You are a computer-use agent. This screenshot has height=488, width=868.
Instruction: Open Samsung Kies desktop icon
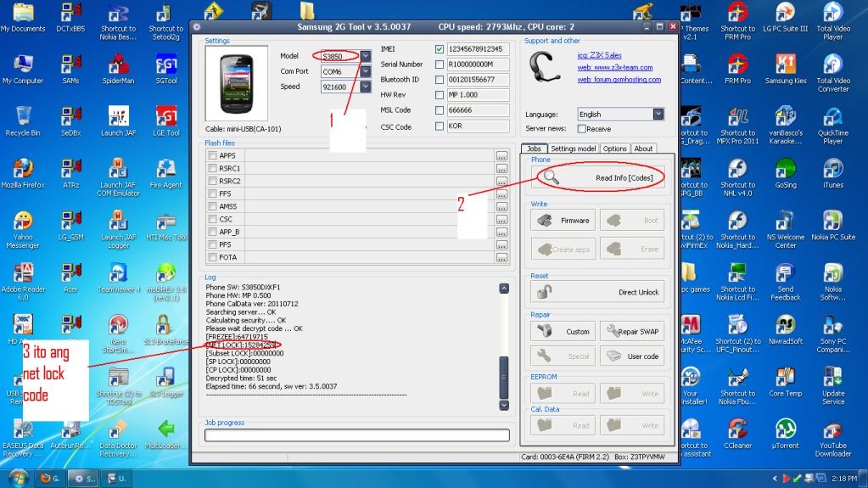(x=786, y=69)
